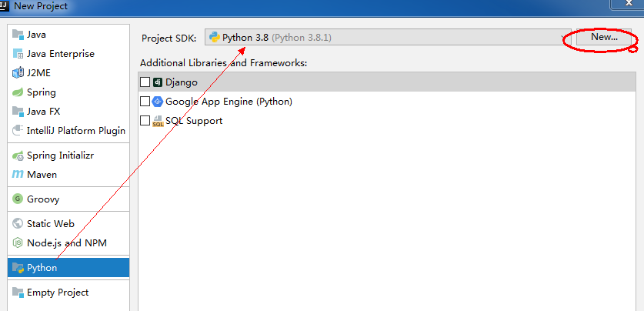
Task: Click the IntelliJ icon in title bar
Action: click(5, 5)
